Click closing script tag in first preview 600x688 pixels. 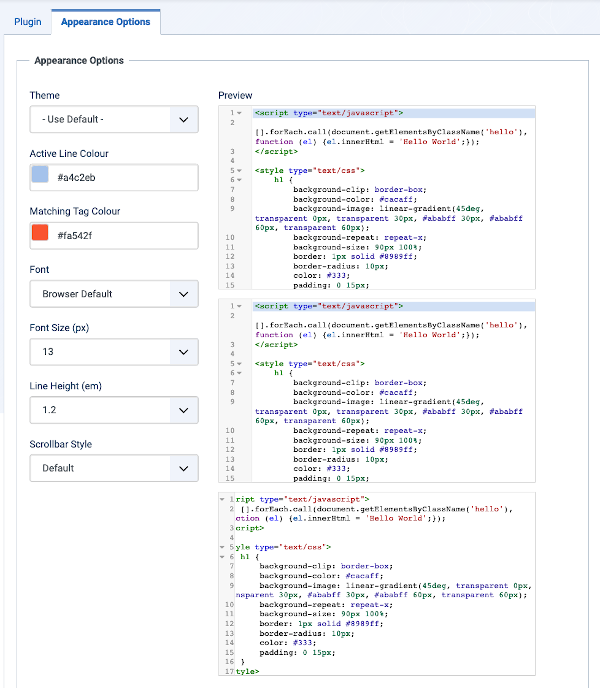(x=276, y=151)
